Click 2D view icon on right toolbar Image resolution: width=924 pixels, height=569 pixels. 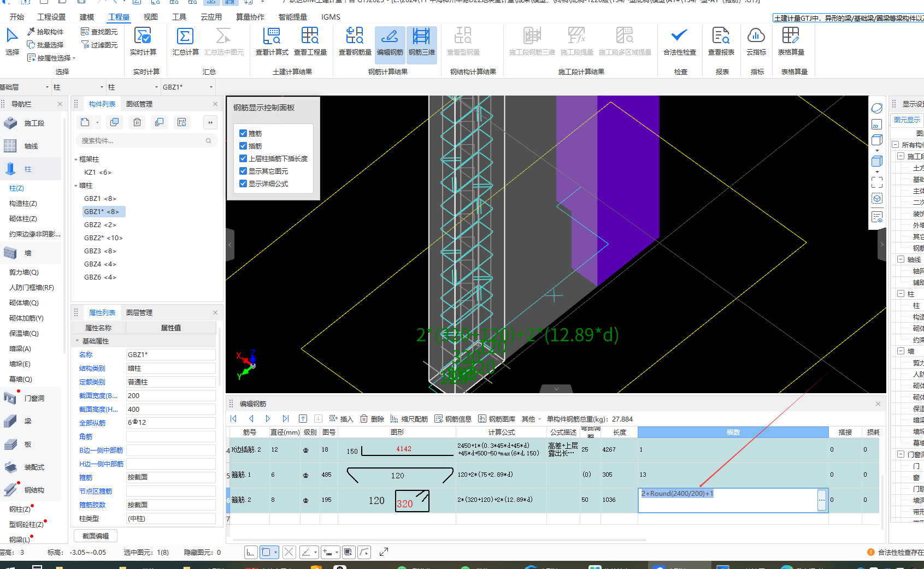pyautogui.click(x=876, y=125)
